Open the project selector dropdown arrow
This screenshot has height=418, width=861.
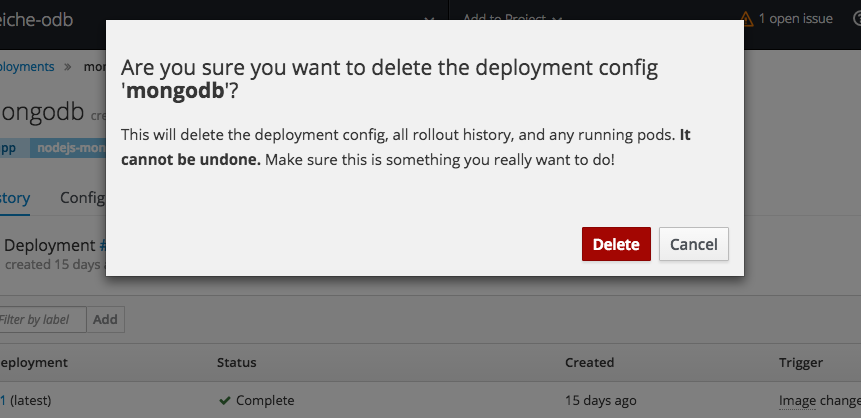click(x=428, y=19)
